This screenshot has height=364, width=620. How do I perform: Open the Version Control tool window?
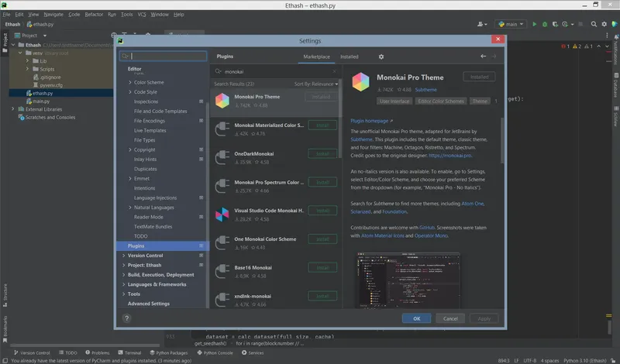click(x=32, y=352)
